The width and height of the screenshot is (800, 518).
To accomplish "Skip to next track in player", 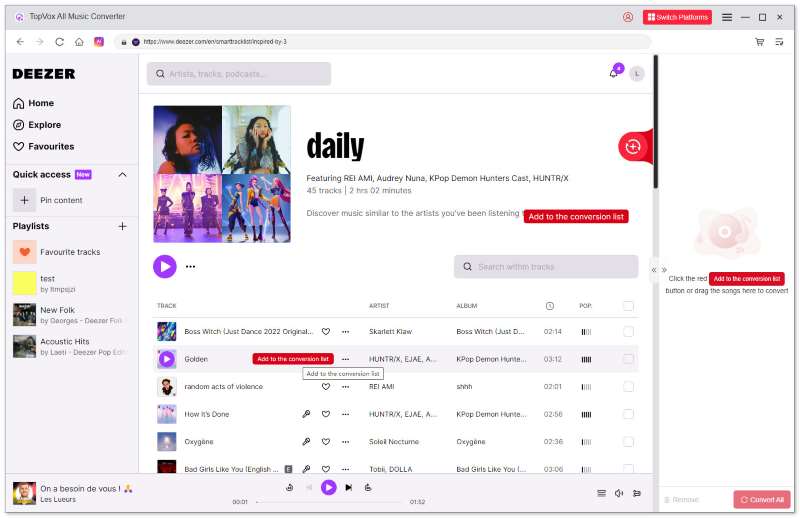I will pos(348,488).
